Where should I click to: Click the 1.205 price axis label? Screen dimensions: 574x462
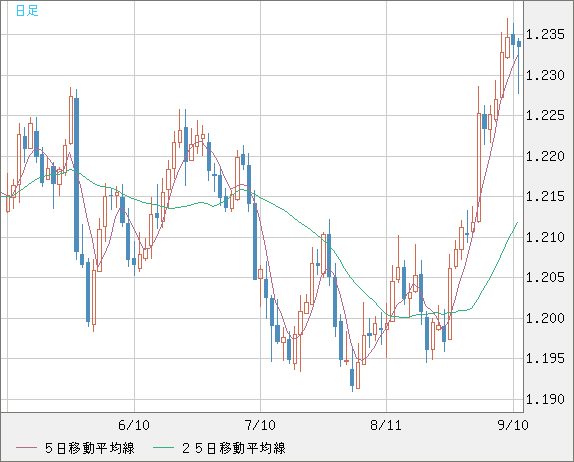(x=545, y=277)
